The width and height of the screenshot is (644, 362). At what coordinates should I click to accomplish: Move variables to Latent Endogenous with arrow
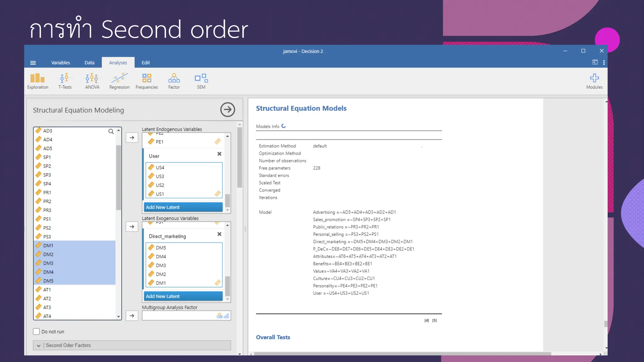[x=132, y=138]
